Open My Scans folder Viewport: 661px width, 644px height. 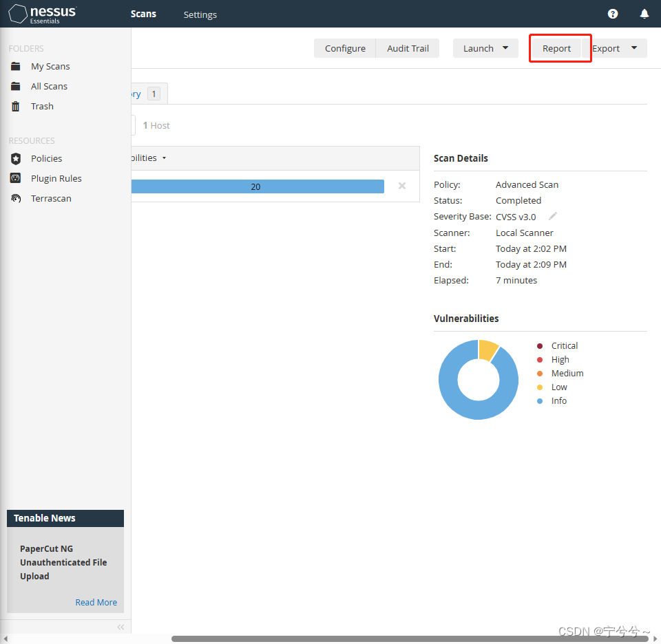[x=50, y=67]
